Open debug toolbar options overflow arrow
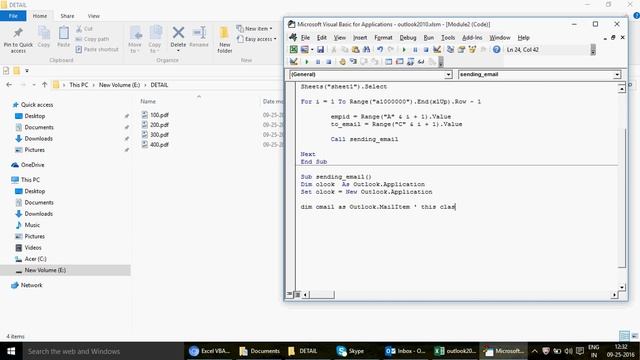The image size is (640, 360). tap(441, 62)
